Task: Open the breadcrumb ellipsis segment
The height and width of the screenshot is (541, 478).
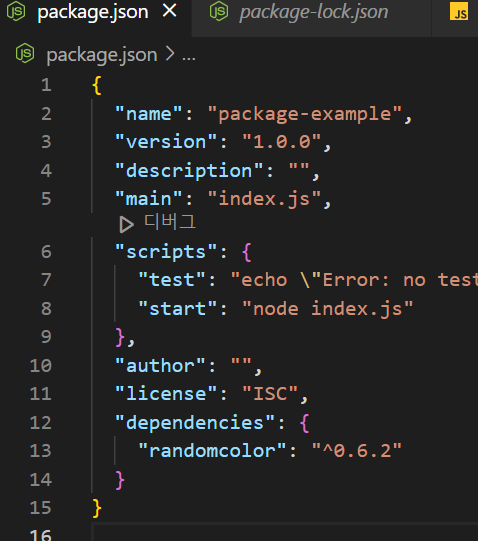Action: tap(189, 57)
